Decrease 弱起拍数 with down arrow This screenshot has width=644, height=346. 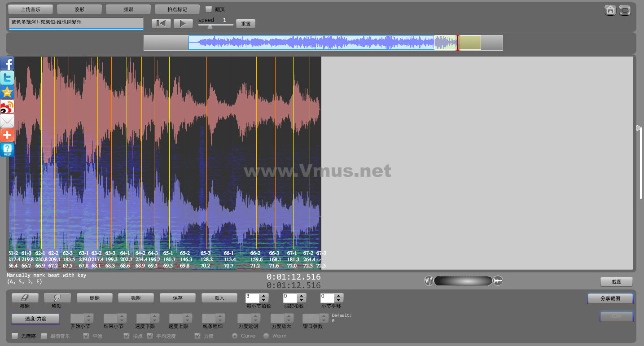(302, 300)
